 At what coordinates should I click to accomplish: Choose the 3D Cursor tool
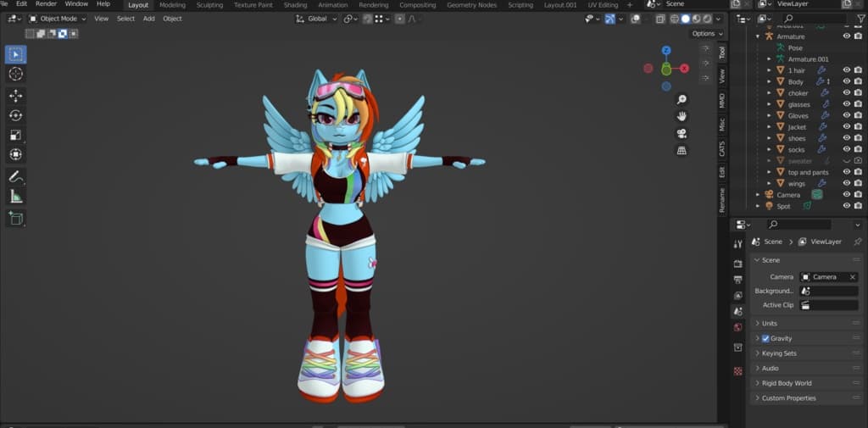pyautogui.click(x=15, y=74)
